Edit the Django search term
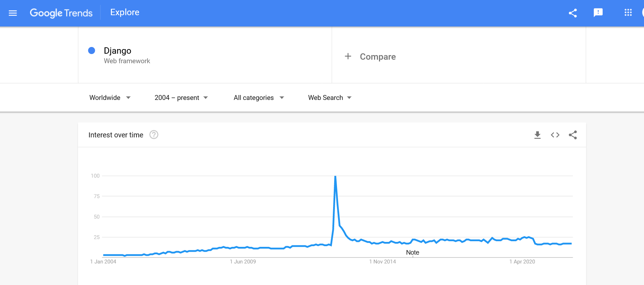 pos(118,51)
